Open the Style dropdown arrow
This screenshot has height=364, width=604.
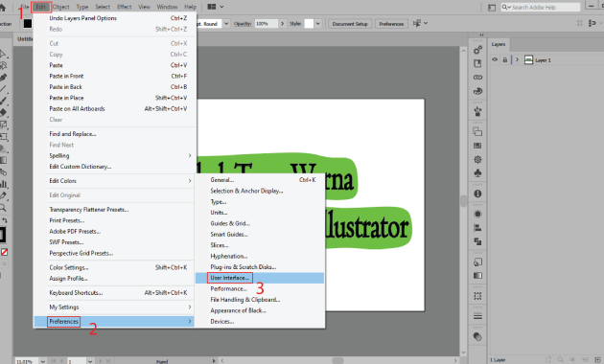317,24
